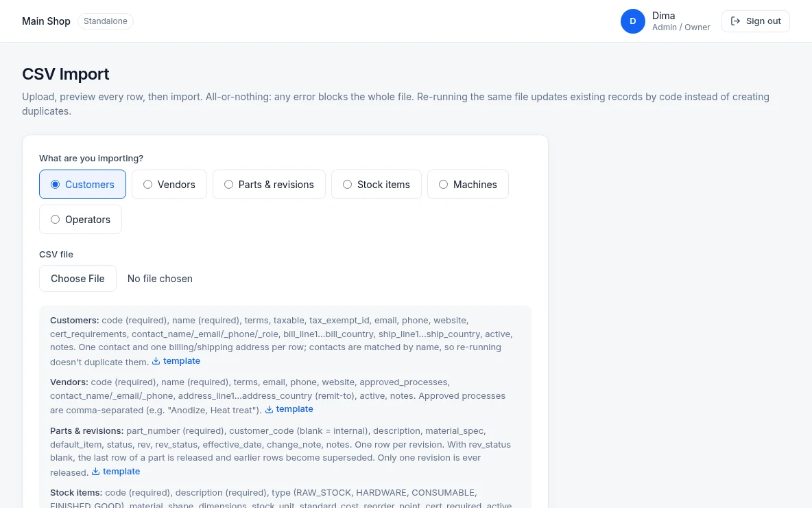The image size is (812, 508).
Task: Open Main Shop home link
Action: point(46,21)
